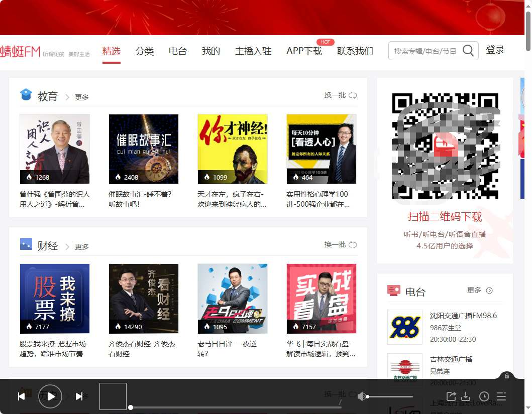Click the 登录 login link
This screenshot has width=532, height=414.
(495, 50)
